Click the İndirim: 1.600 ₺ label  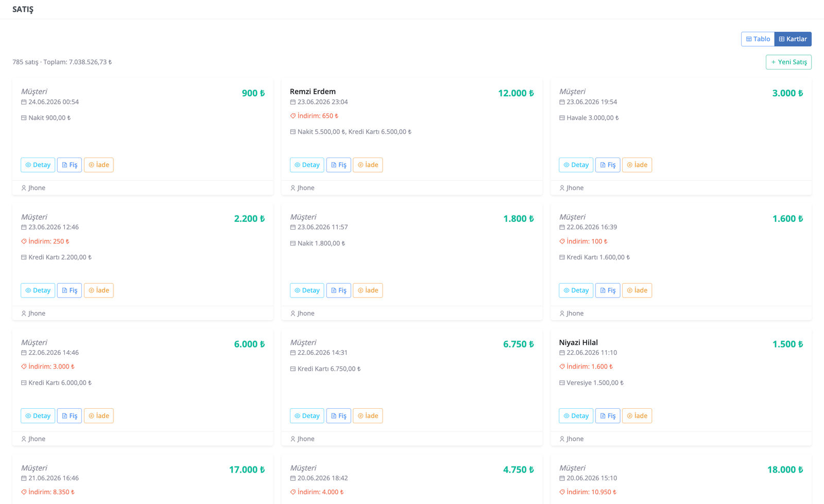pos(586,367)
